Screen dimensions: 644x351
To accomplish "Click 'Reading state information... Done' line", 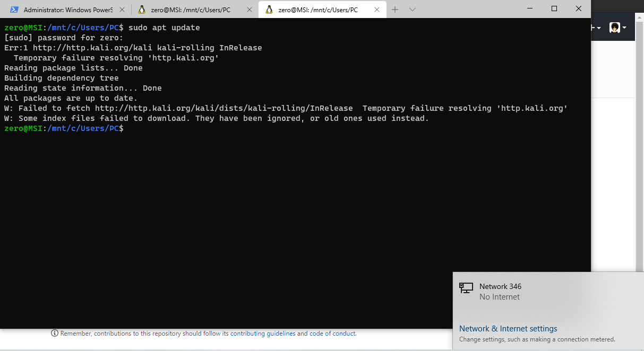I will coord(83,88).
